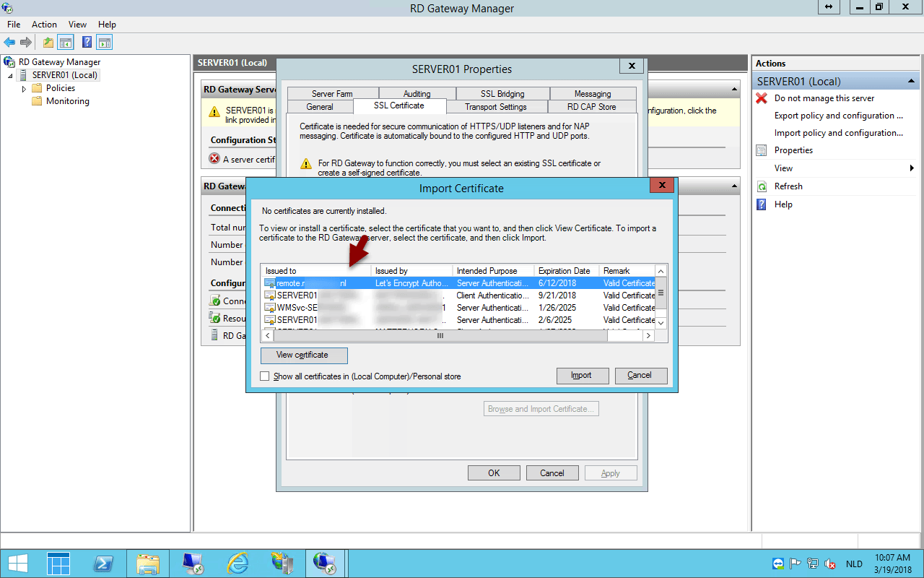
Task: Click the Intended Purpose column header
Action: [494, 271]
